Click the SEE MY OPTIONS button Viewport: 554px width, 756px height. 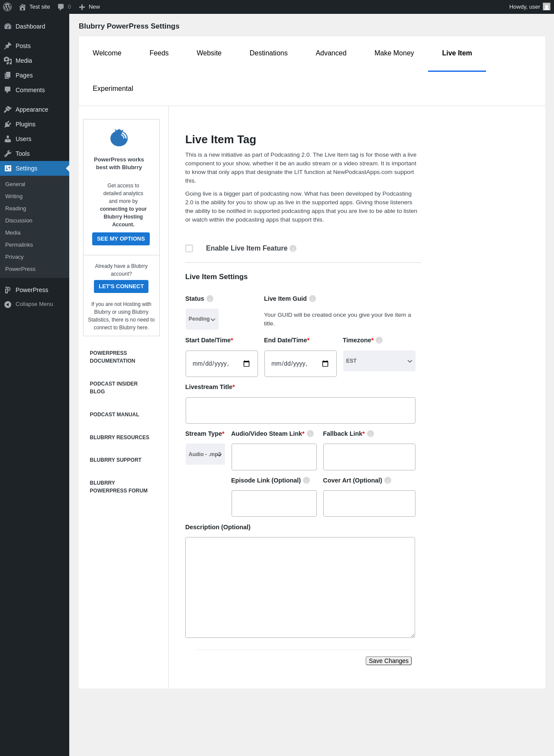coord(121,239)
